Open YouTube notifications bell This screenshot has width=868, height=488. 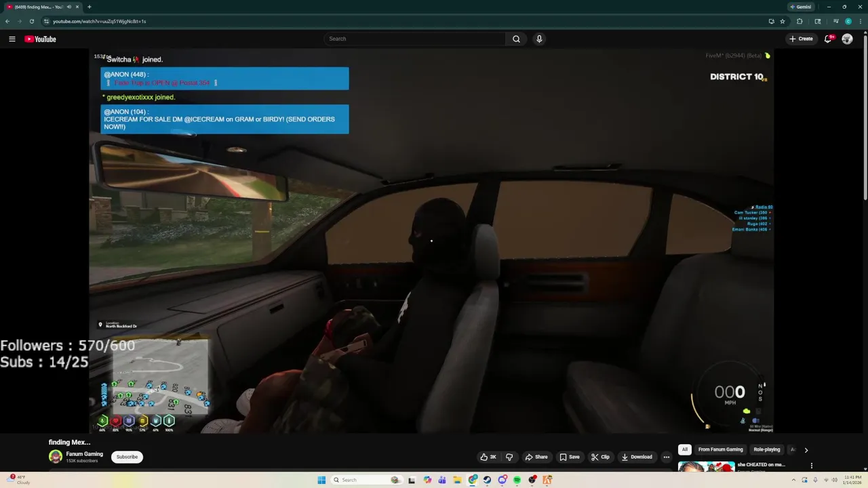[x=828, y=39]
